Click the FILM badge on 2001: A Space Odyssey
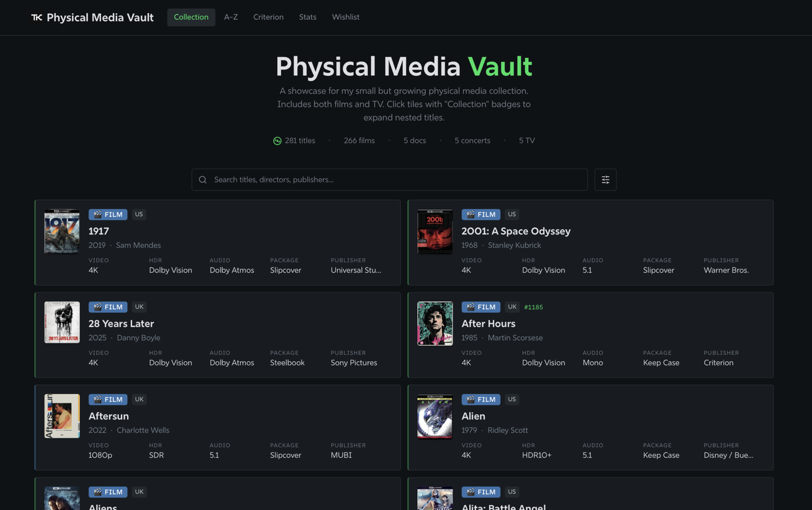 481,215
